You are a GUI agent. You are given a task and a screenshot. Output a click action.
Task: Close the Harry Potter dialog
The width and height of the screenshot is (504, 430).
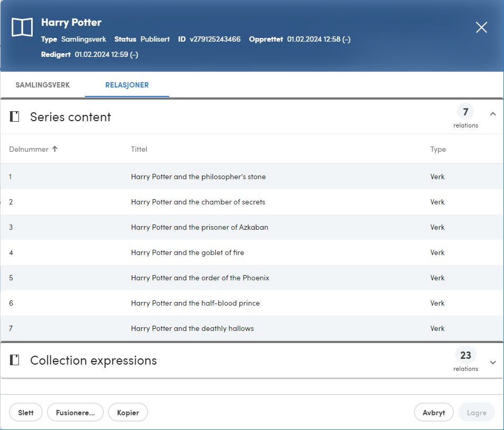481,27
